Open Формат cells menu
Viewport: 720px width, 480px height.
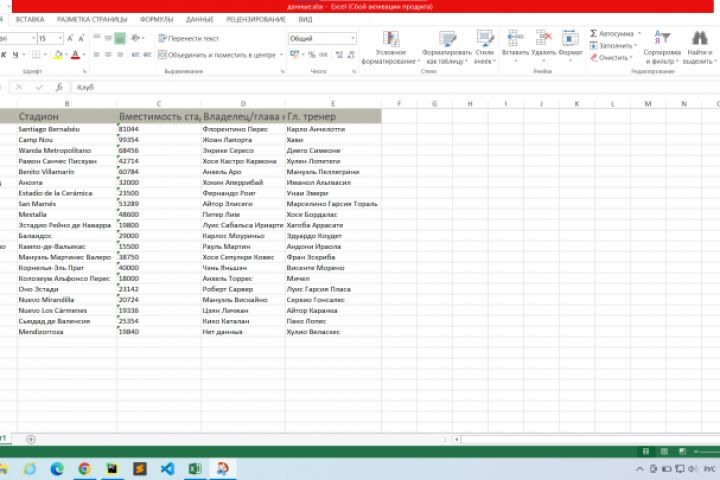click(570, 46)
